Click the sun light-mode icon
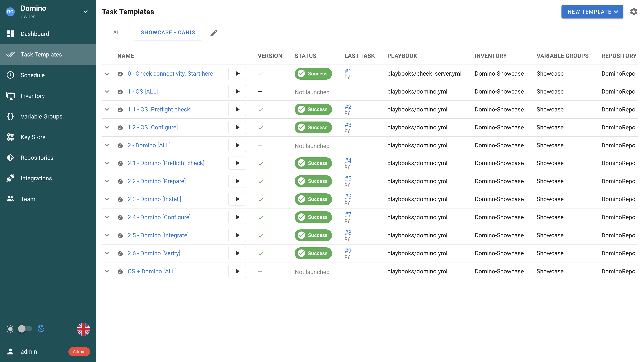The width and height of the screenshot is (644, 362). [x=10, y=329]
